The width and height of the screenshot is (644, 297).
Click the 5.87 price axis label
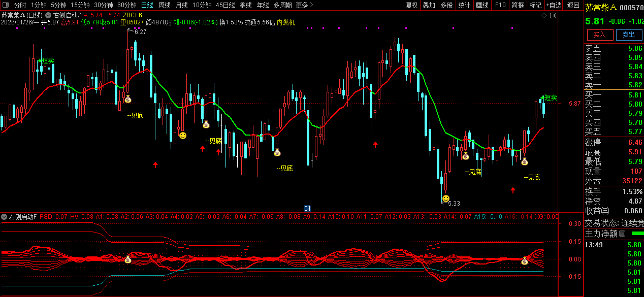tap(574, 104)
